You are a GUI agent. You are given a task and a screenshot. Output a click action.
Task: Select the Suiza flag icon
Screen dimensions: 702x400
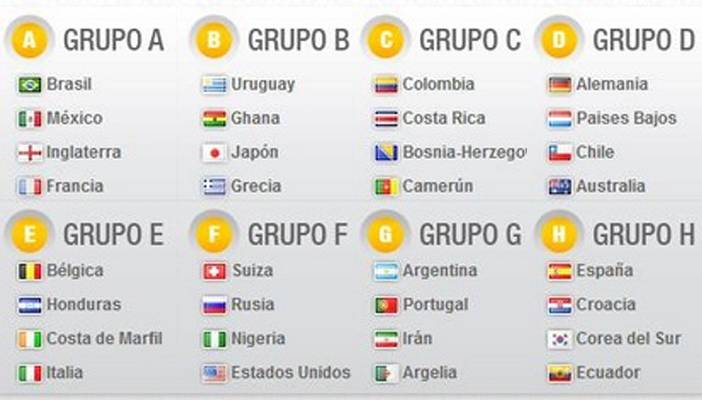(214, 271)
